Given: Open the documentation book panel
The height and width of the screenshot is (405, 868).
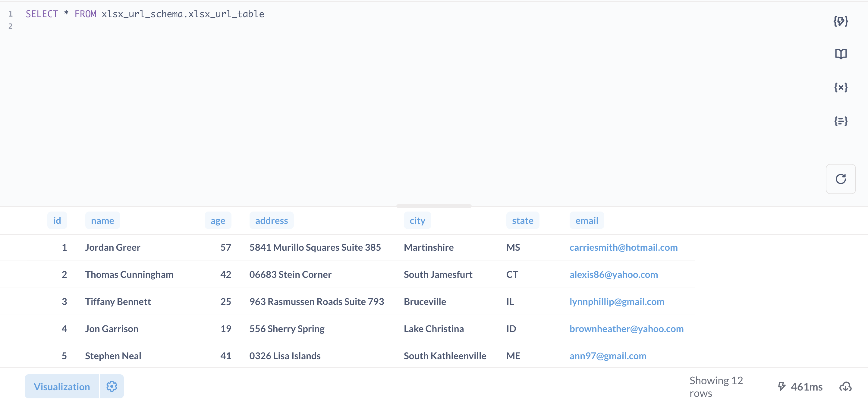Looking at the screenshot, I should coord(841,54).
